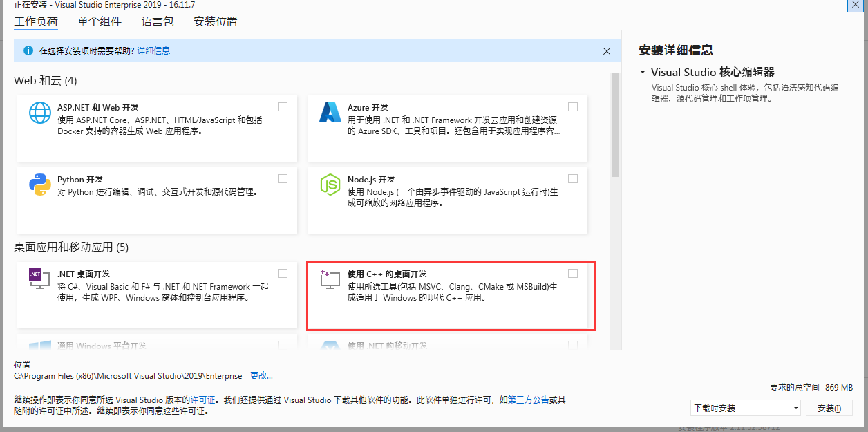This screenshot has height=432, width=868.
Task: Switch to the 单个组件 tab
Action: click(x=99, y=21)
